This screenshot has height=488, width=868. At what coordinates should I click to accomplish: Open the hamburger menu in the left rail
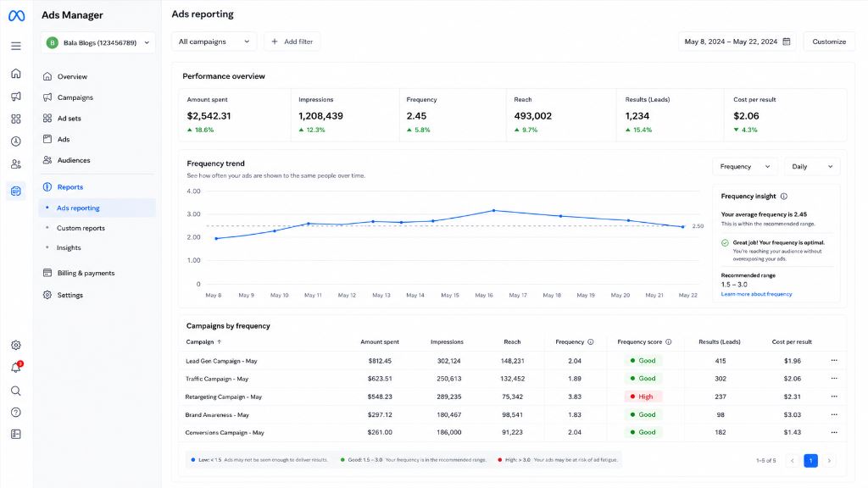click(x=16, y=46)
